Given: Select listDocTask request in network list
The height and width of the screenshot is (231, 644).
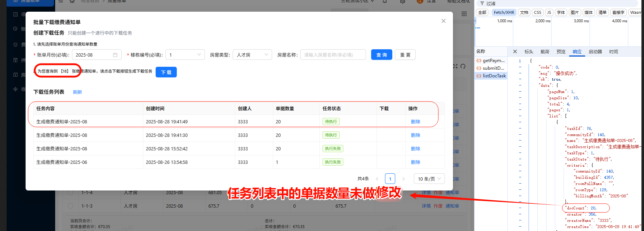Looking at the screenshot, I should click(491, 76).
